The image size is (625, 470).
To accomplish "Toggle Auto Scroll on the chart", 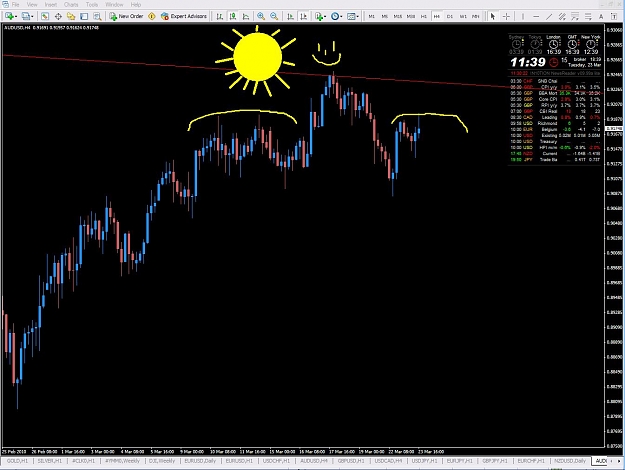I will click(290, 16).
